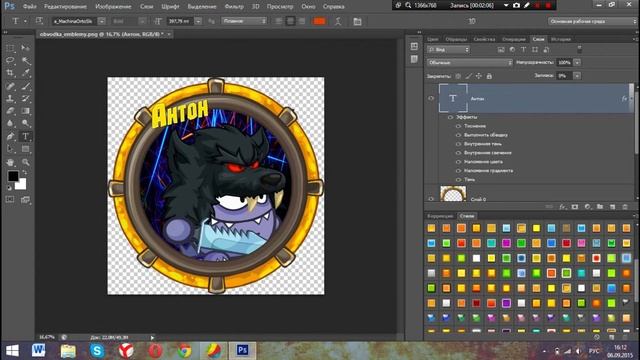This screenshot has width=640, height=360.
Task: Select the Crop tool
Action: pyautogui.click(x=10, y=73)
